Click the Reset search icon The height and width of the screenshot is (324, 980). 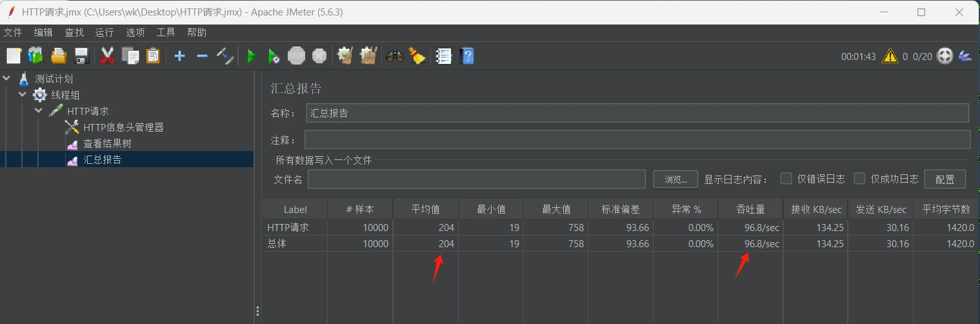coord(417,56)
